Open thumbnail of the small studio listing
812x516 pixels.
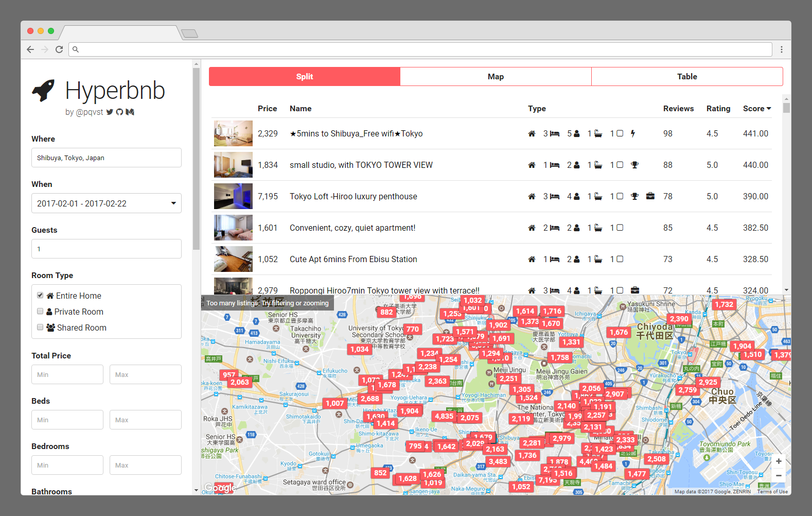click(233, 165)
